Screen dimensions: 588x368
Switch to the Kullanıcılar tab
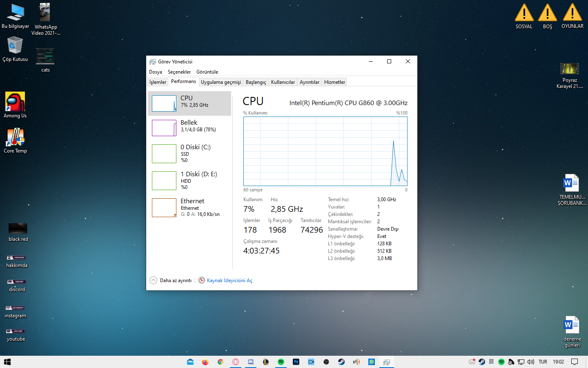[x=283, y=82]
